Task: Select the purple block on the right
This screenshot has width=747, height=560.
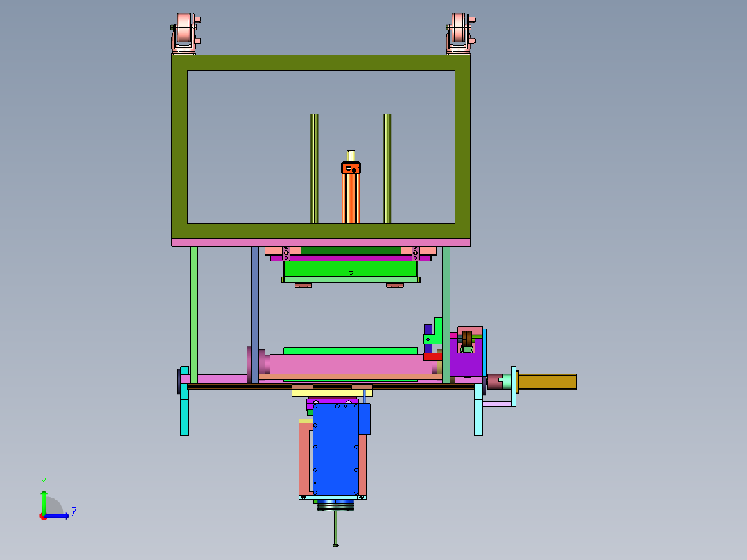Action: (466, 364)
